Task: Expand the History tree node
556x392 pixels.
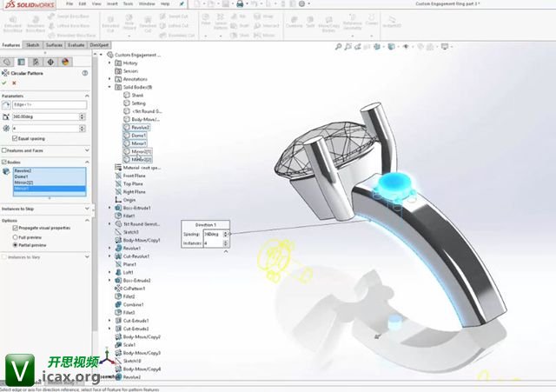Action: 109,63
